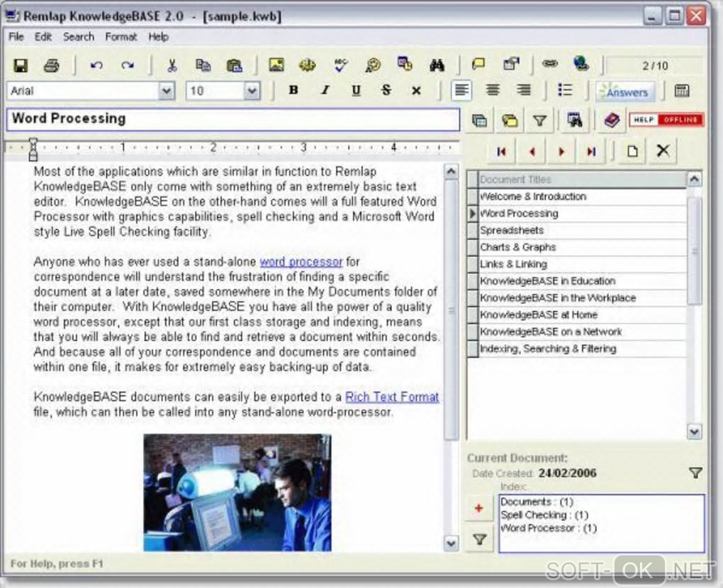Click the red book help icon
The height and width of the screenshot is (588, 723).
tap(612, 120)
